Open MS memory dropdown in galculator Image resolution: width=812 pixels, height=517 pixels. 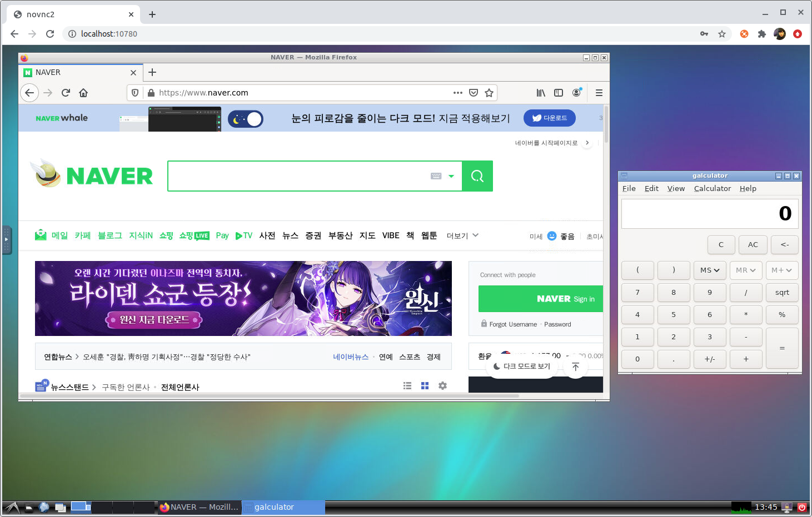click(x=710, y=270)
